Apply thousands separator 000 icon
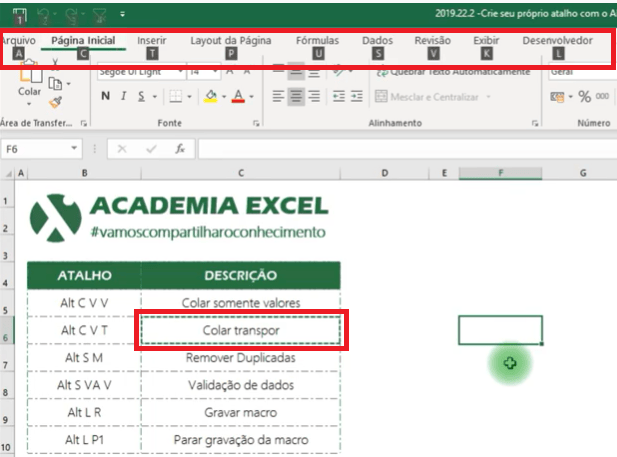This screenshot has height=457, width=617. pos(602,96)
